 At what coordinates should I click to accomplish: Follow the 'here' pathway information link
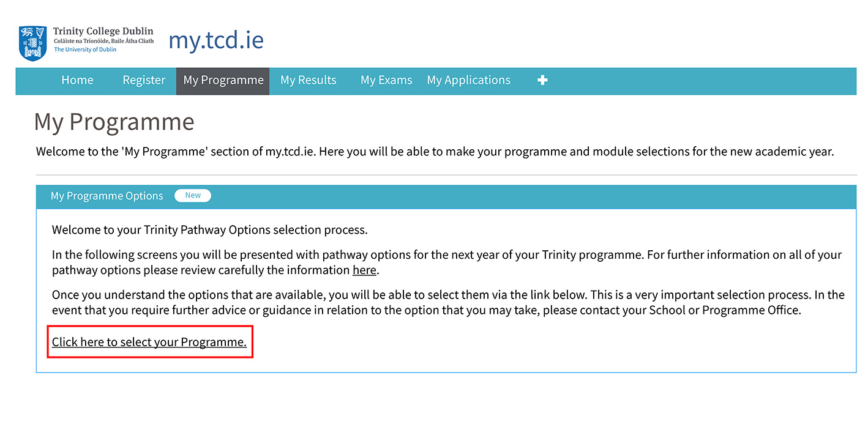[x=364, y=270]
